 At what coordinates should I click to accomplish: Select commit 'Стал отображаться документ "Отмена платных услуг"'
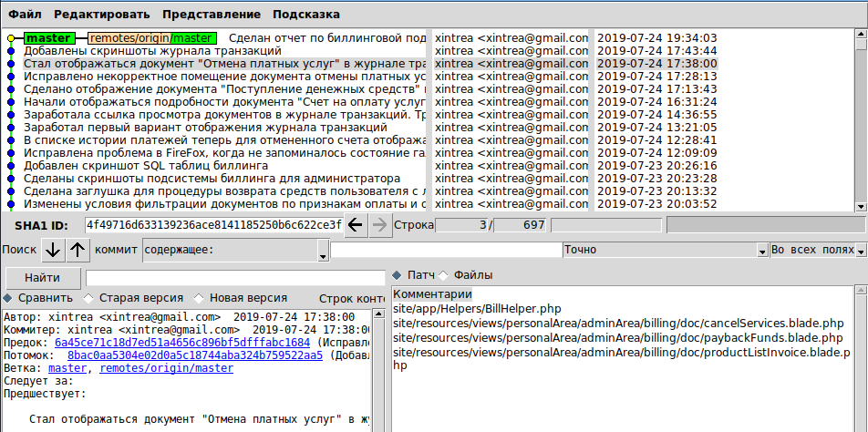(224, 64)
